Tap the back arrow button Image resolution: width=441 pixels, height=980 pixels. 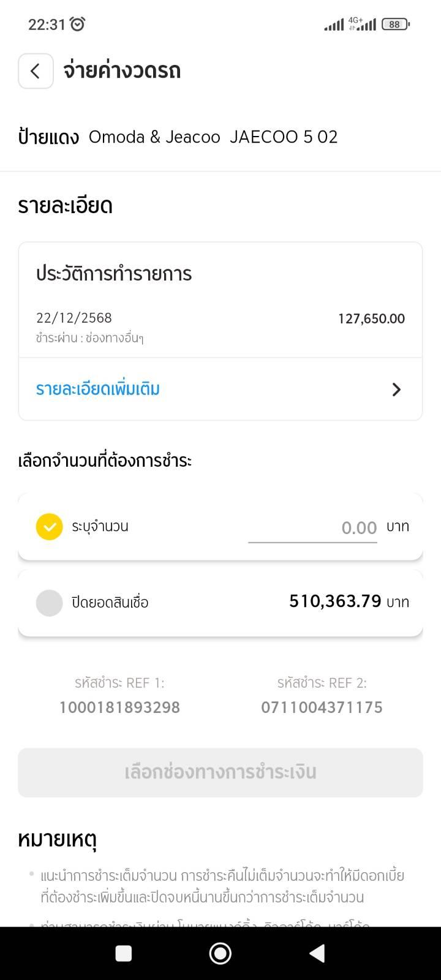coord(36,71)
